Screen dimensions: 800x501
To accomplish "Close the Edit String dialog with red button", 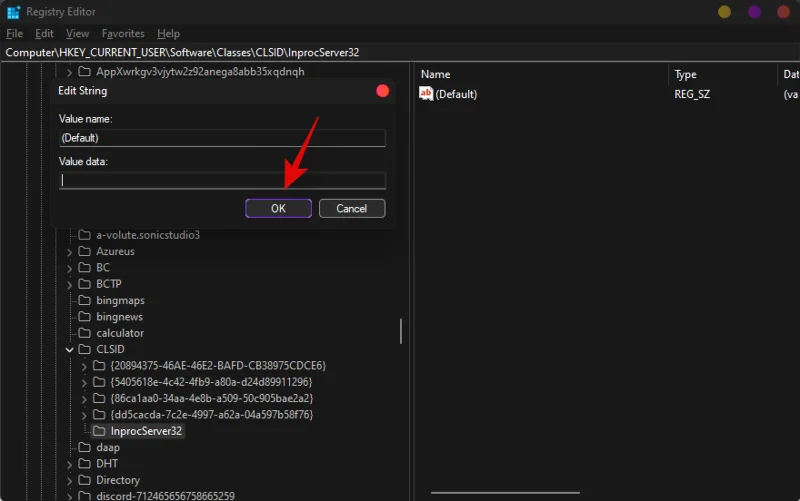I will (x=382, y=91).
